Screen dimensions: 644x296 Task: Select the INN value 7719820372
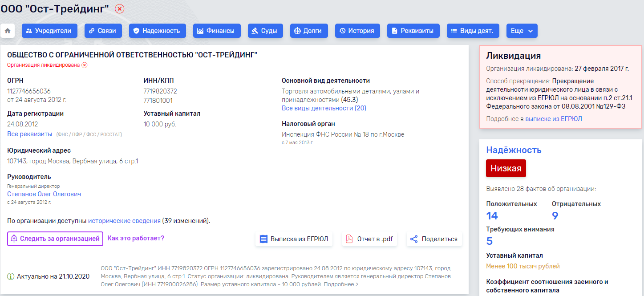pyautogui.click(x=160, y=91)
